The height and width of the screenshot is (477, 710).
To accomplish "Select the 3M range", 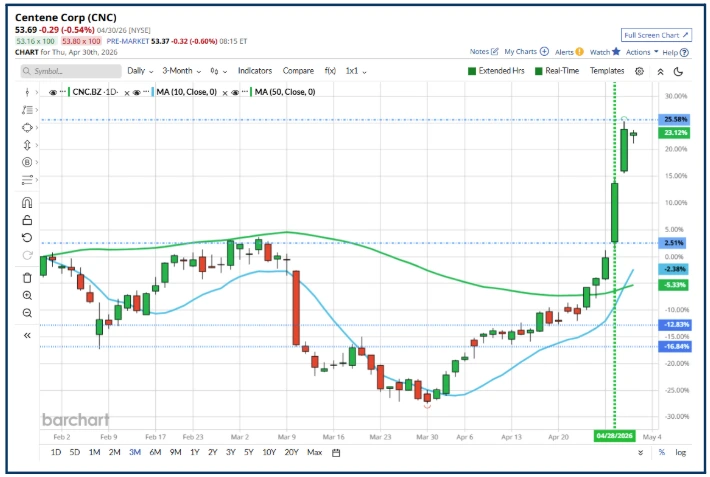I will coord(135,452).
